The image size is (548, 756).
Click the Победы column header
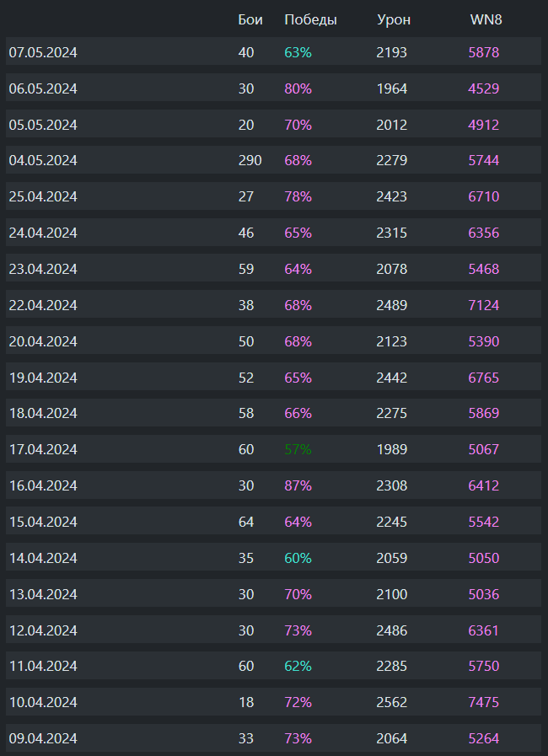coord(310,19)
